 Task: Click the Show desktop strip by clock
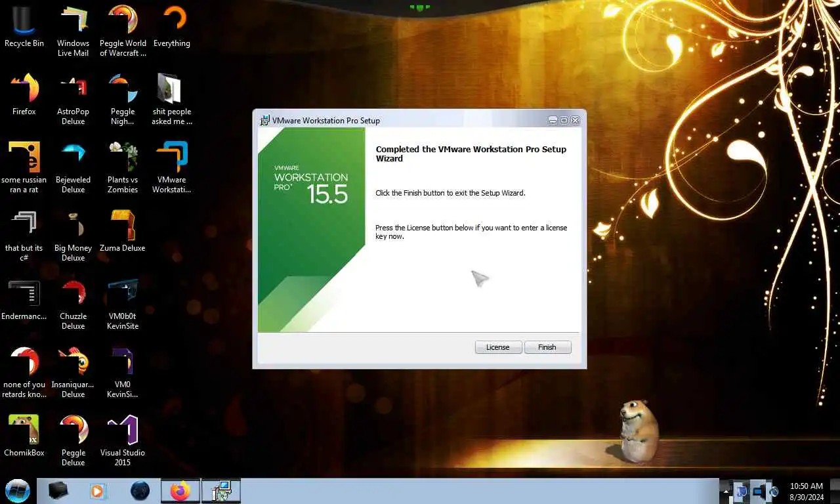(x=835, y=491)
